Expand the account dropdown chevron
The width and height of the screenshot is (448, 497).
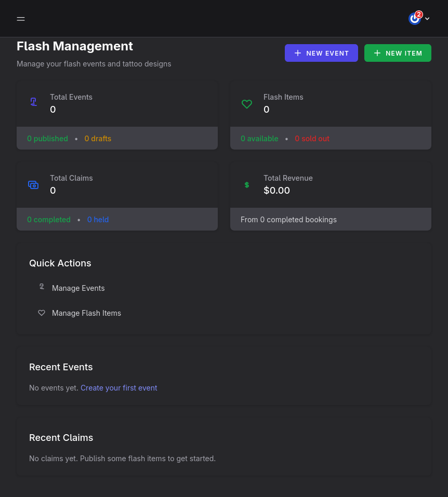point(427,18)
